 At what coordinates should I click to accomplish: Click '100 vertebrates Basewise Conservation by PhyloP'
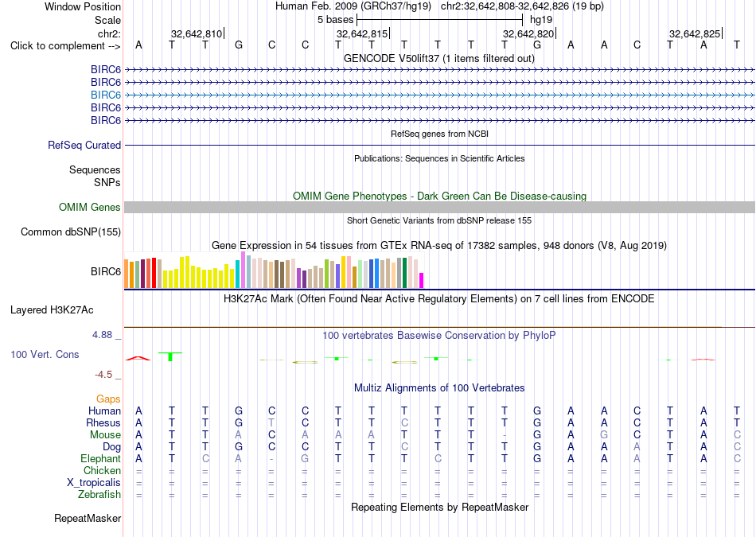click(439, 335)
